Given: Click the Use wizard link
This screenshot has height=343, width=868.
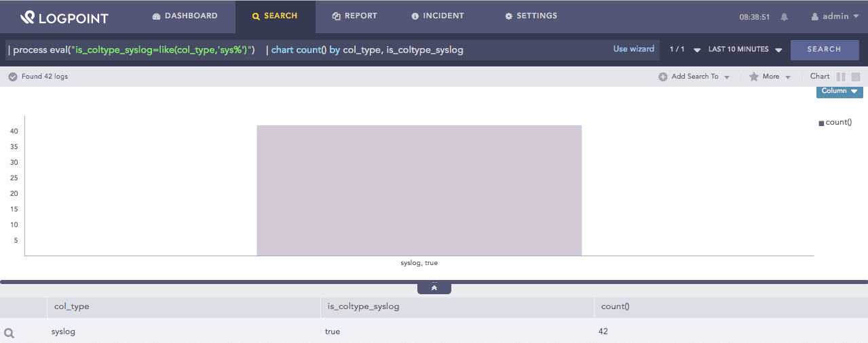Looking at the screenshot, I should point(633,49).
